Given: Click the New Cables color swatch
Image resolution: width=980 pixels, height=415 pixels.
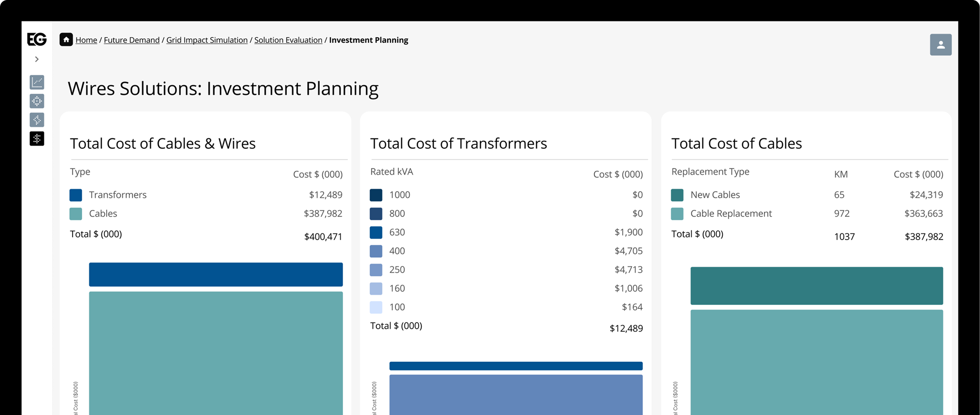Looking at the screenshot, I should point(677,195).
